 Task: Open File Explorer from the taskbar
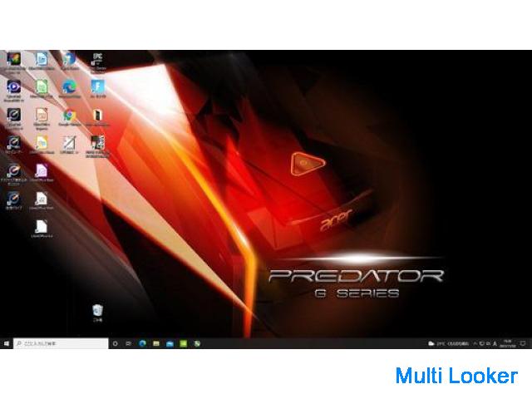(x=156, y=342)
